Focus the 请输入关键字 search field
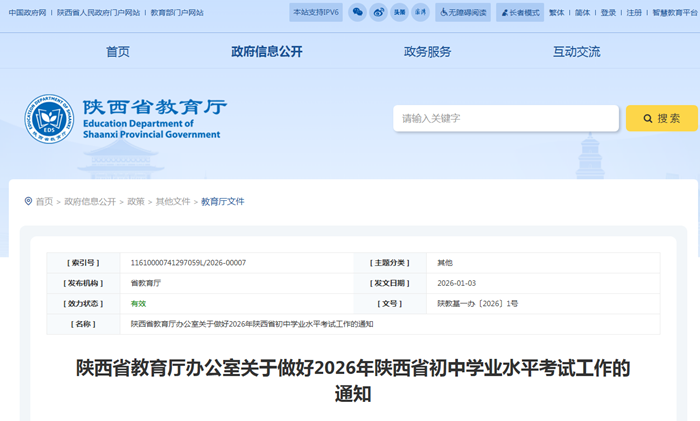The height and width of the screenshot is (421, 700). pyautogui.click(x=506, y=118)
